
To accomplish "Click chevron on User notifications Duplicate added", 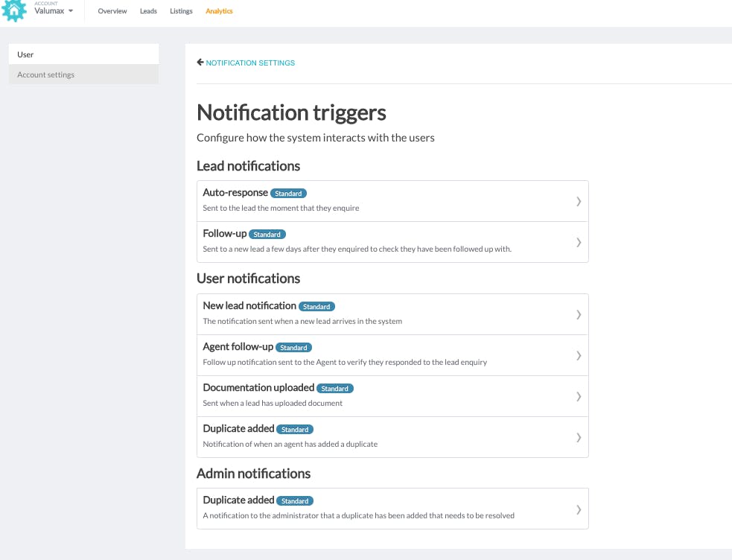I will 579,437.
